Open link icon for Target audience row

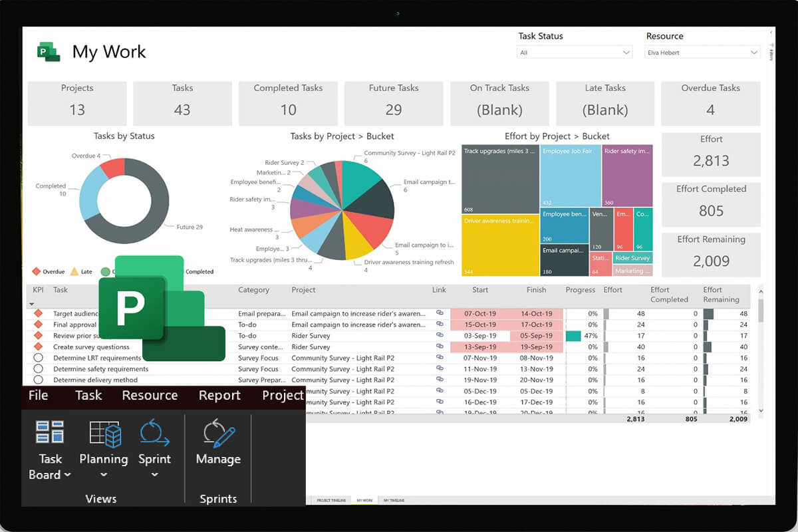tap(440, 313)
